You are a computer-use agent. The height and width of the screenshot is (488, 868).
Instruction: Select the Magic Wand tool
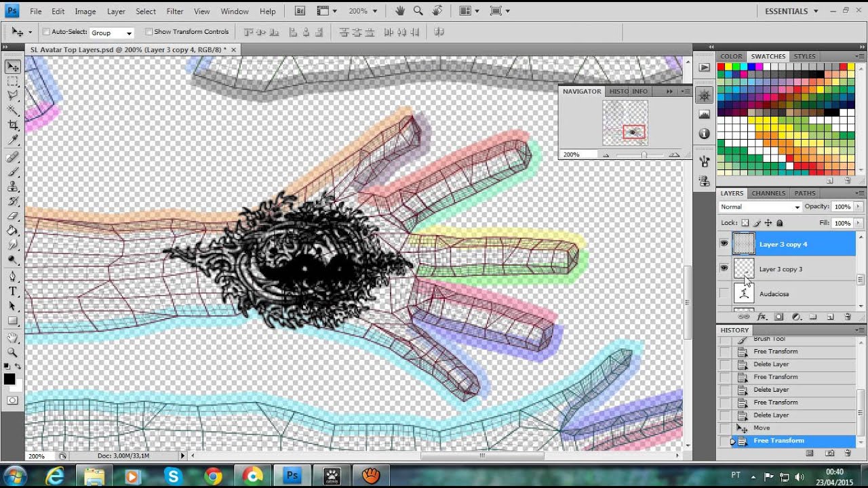tap(13, 110)
